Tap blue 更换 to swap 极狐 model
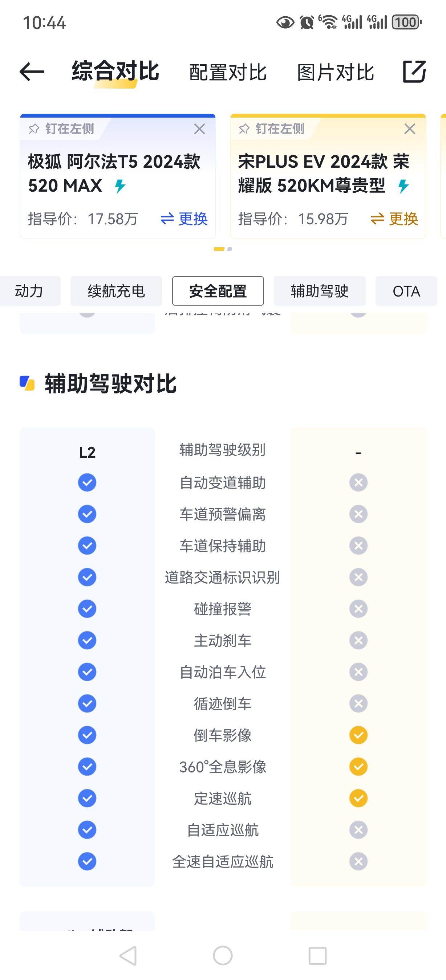 coord(184,219)
